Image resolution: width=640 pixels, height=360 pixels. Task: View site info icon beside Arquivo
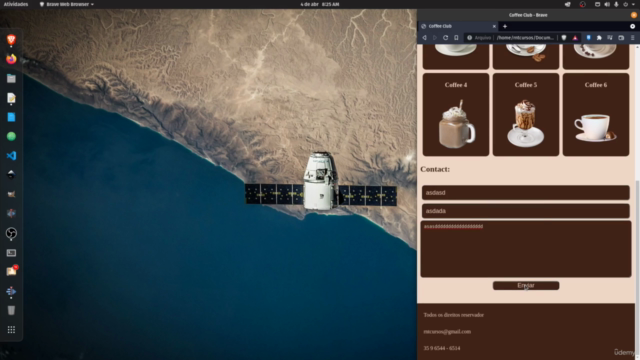pos(469,38)
